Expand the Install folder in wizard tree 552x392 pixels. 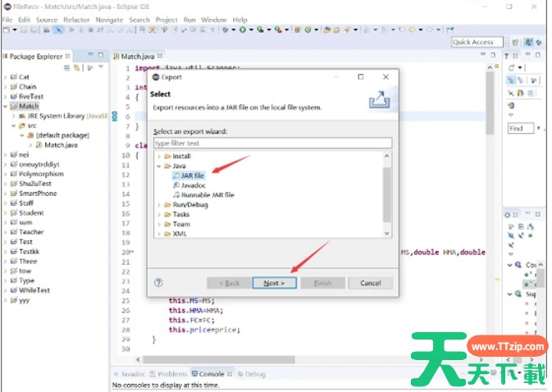[x=158, y=156]
